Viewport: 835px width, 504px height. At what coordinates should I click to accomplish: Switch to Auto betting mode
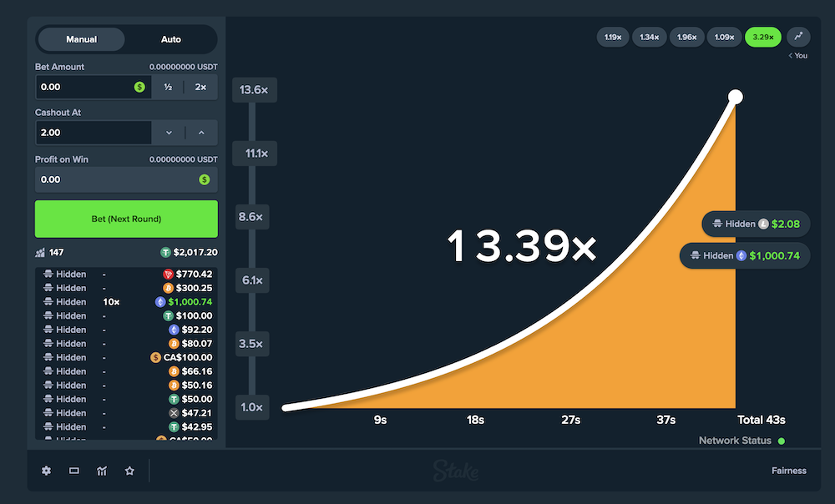(171, 39)
